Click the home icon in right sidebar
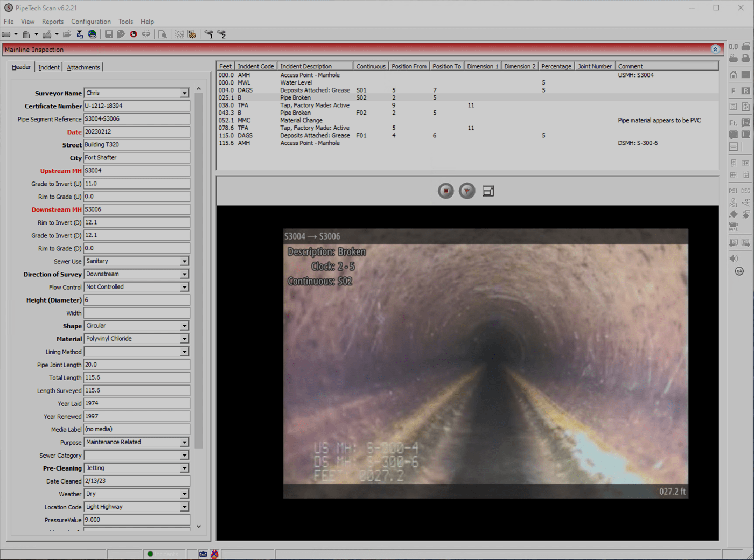754x560 pixels. click(734, 74)
